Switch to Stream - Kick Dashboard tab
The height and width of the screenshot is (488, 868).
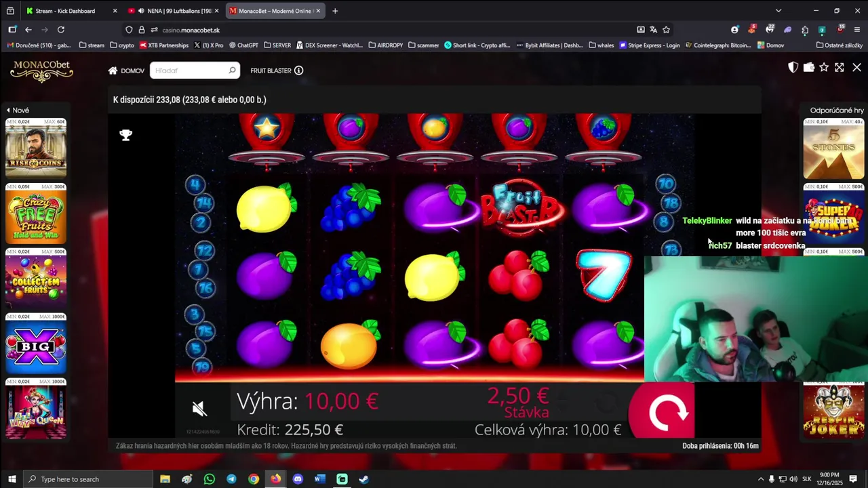tap(65, 11)
